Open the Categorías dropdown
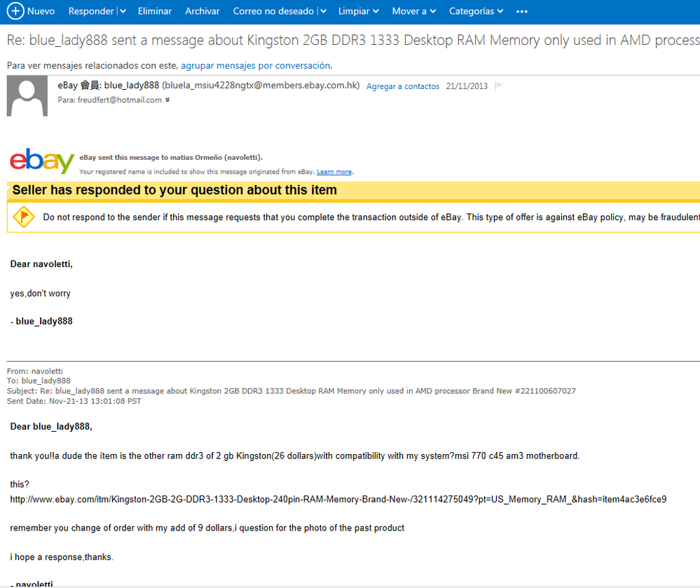This screenshot has height=588, width=700. [476, 11]
